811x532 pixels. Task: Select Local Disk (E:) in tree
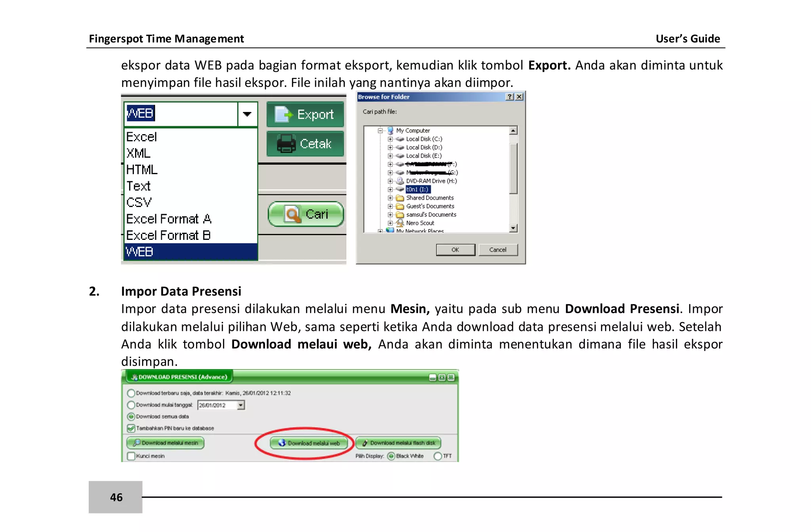click(424, 156)
